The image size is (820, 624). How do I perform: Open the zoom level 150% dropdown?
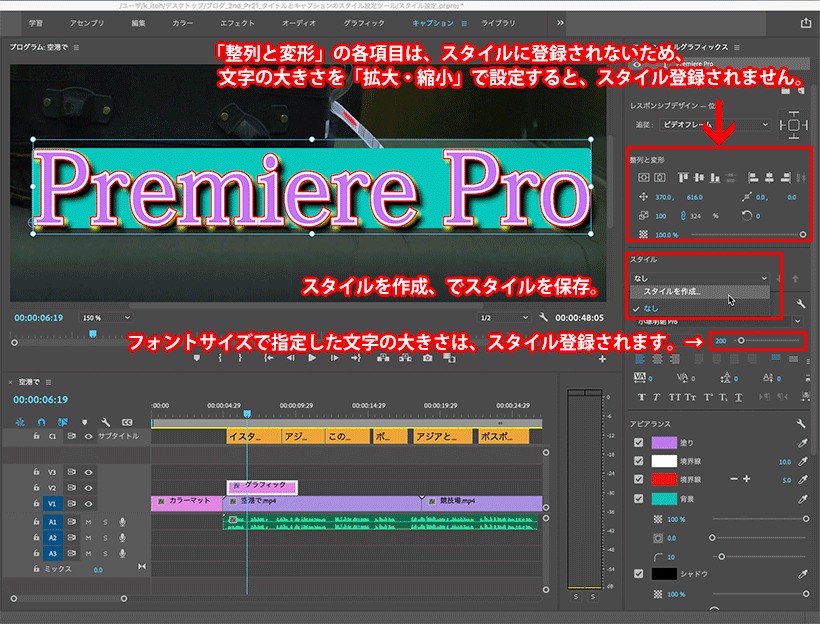tap(106, 317)
